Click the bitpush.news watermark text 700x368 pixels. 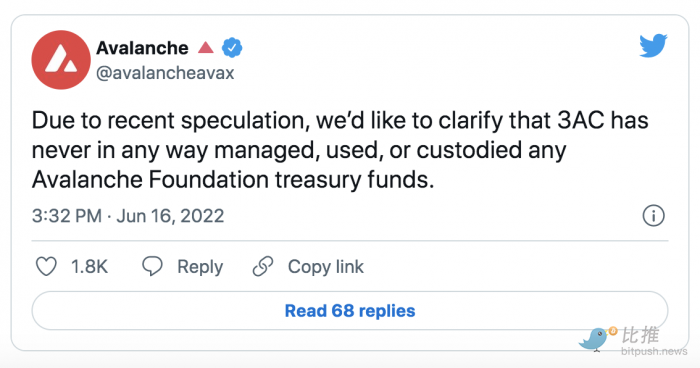click(654, 351)
